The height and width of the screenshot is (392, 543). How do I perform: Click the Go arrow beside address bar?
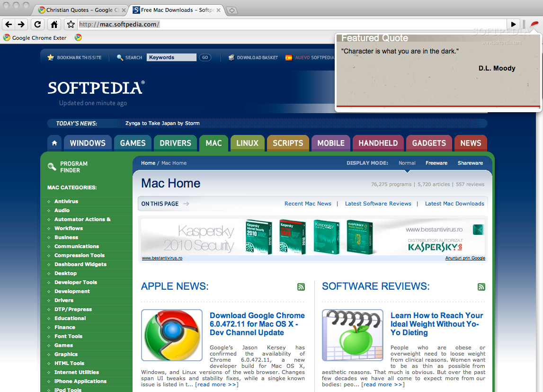tap(513, 24)
